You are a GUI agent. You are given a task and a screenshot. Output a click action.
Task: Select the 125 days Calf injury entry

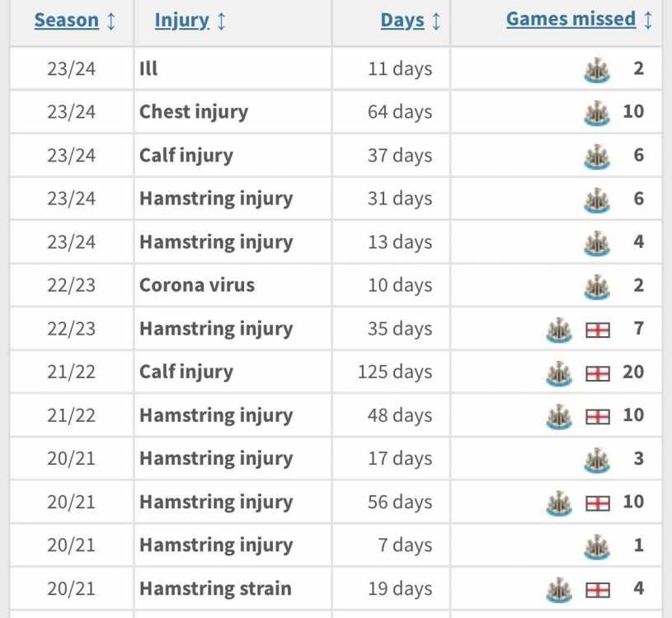(x=336, y=372)
